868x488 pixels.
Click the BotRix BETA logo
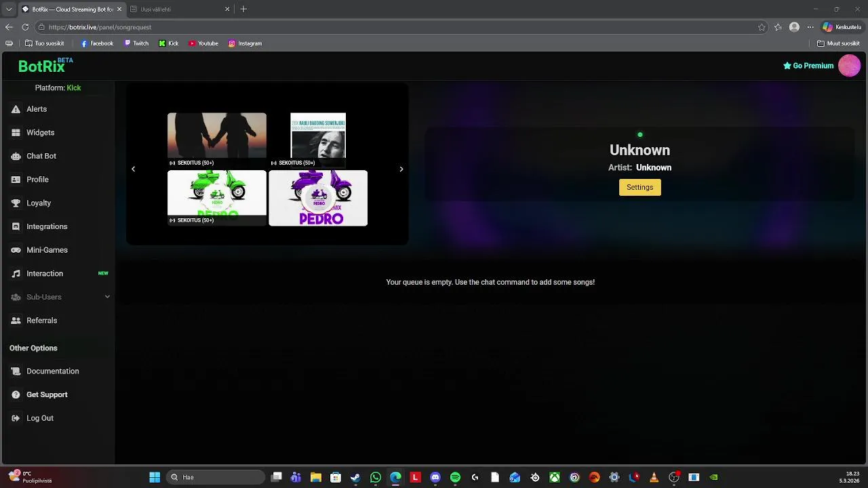click(x=45, y=66)
